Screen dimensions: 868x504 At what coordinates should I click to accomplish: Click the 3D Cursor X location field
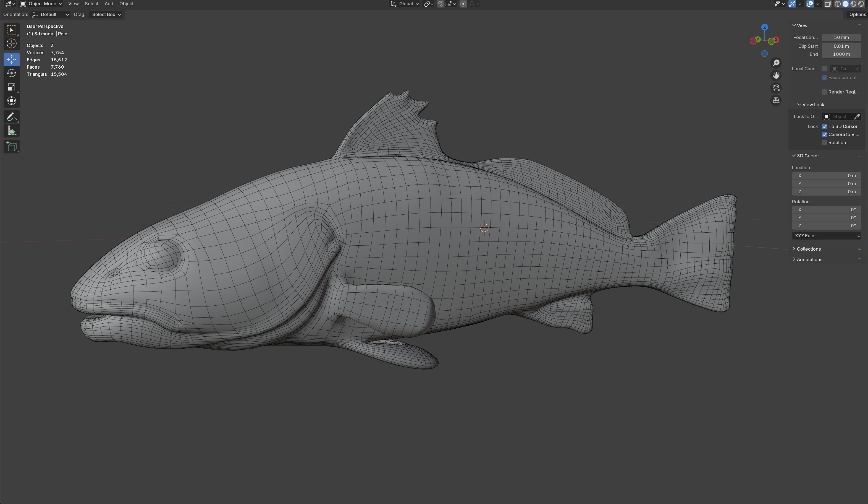(x=826, y=176)
